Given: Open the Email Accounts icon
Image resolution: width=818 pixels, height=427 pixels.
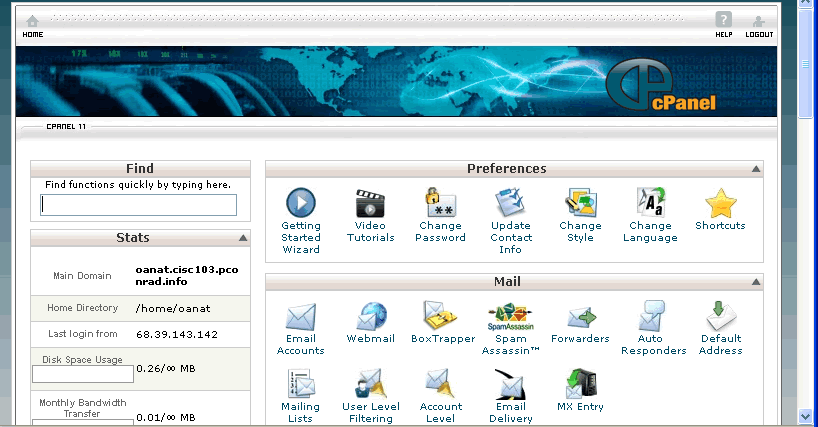Looking at the screenshot, I should click(x=301, y=316).
